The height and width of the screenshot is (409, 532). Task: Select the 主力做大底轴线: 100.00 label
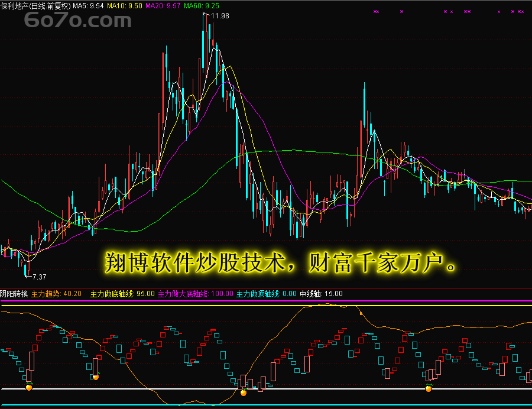coord(196,294)
